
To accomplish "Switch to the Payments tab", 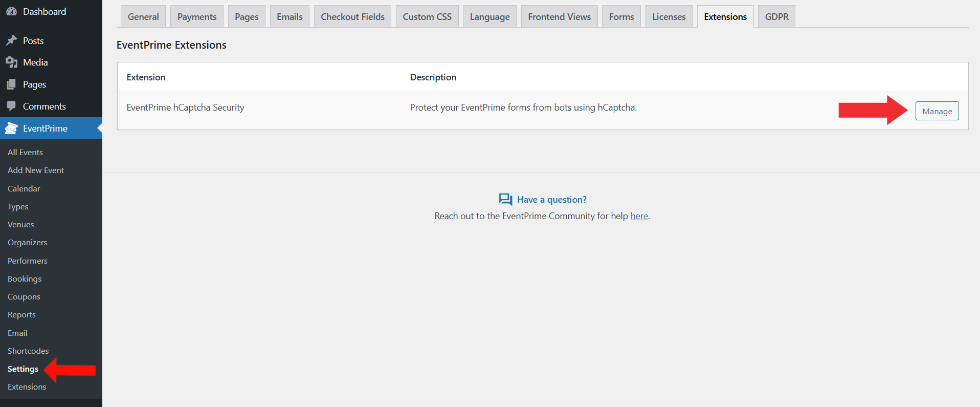I will (197, 17).
